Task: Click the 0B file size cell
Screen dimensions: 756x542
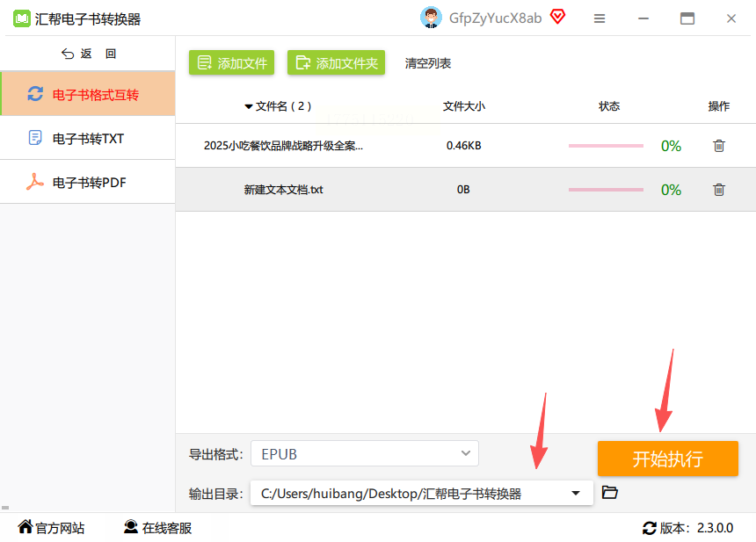Action: point(463,190)
